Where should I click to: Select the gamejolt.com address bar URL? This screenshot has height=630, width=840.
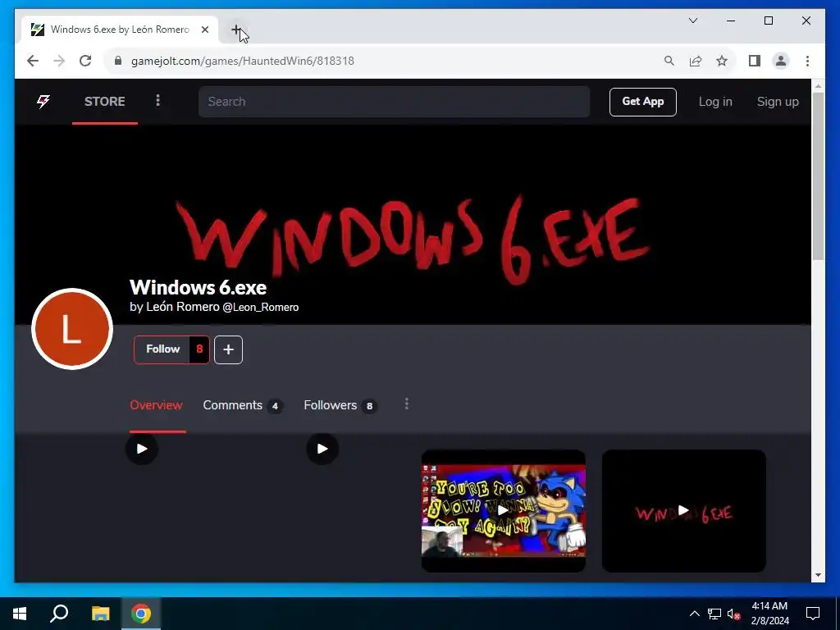click(x=243, y=61)
